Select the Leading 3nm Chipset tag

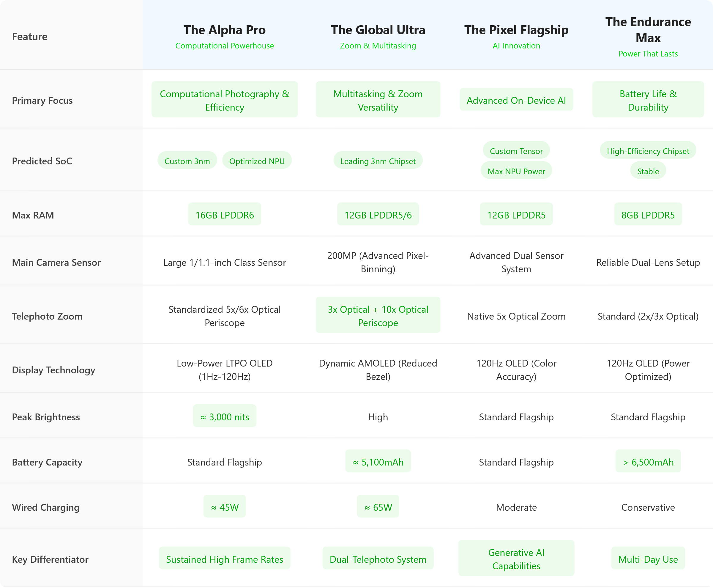pos(378,161)
